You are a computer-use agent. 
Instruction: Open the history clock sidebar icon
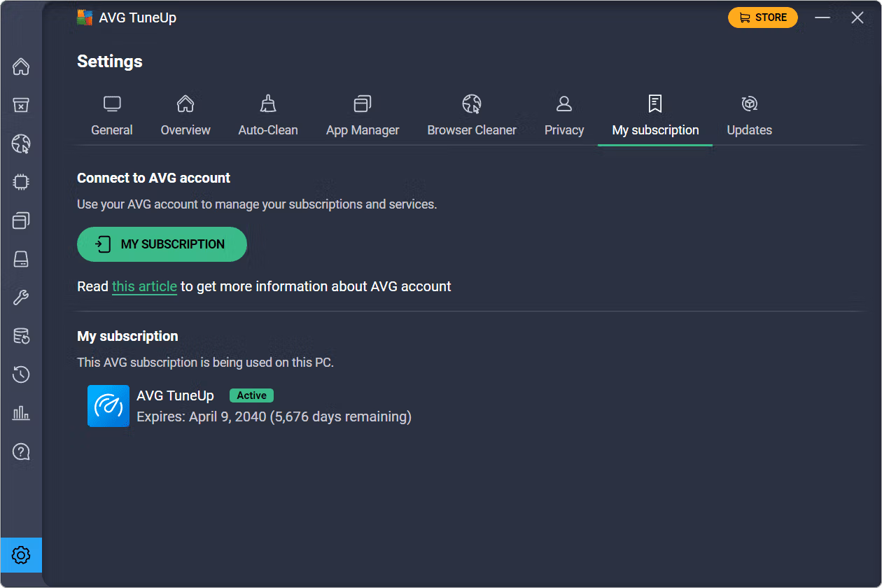(21, 374)
